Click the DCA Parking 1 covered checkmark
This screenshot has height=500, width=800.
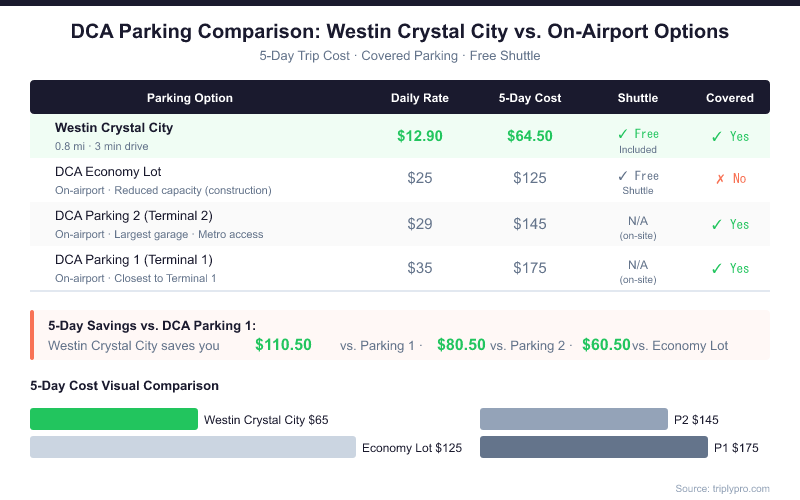[x=716, y=268]
